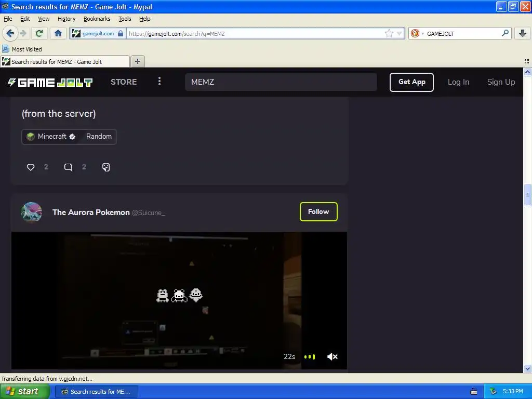The width and height of the screenshot is (532, 399).
Task: Open the Home page icon
Action: [58, 33]
